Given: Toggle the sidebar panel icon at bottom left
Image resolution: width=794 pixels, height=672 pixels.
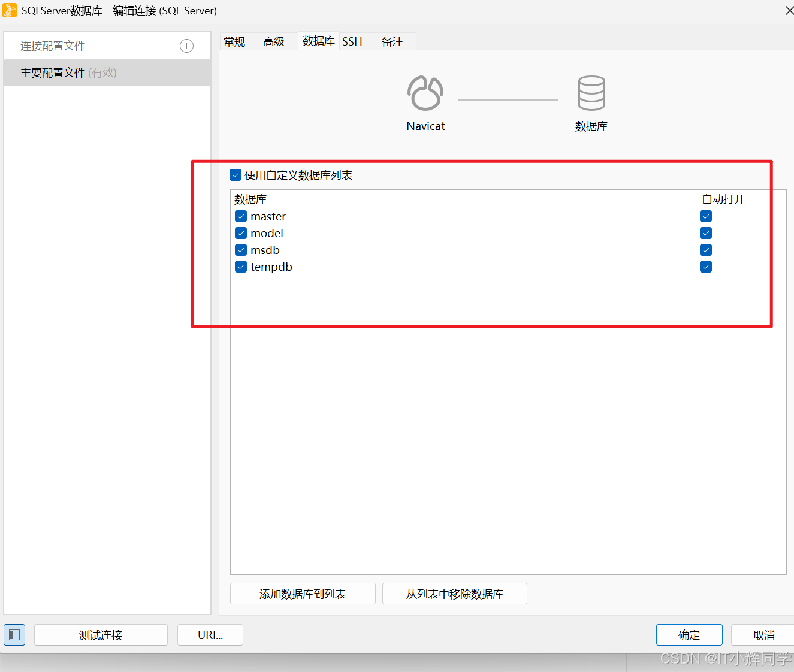Looking at the screenshot, I should (14, 635).
